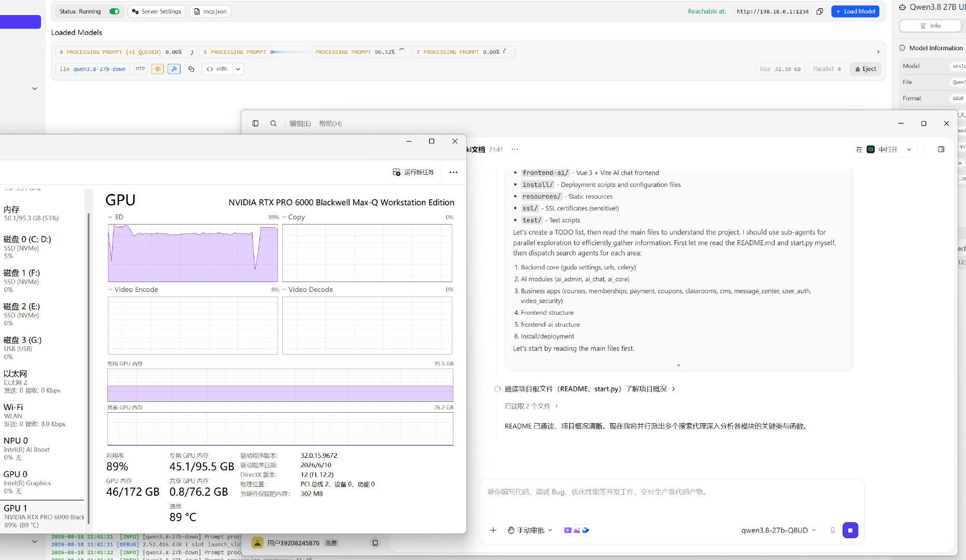The image size is (966, 560).
Task: Collapse the thinking block with up chevron
Action: (x=679, y=365)
